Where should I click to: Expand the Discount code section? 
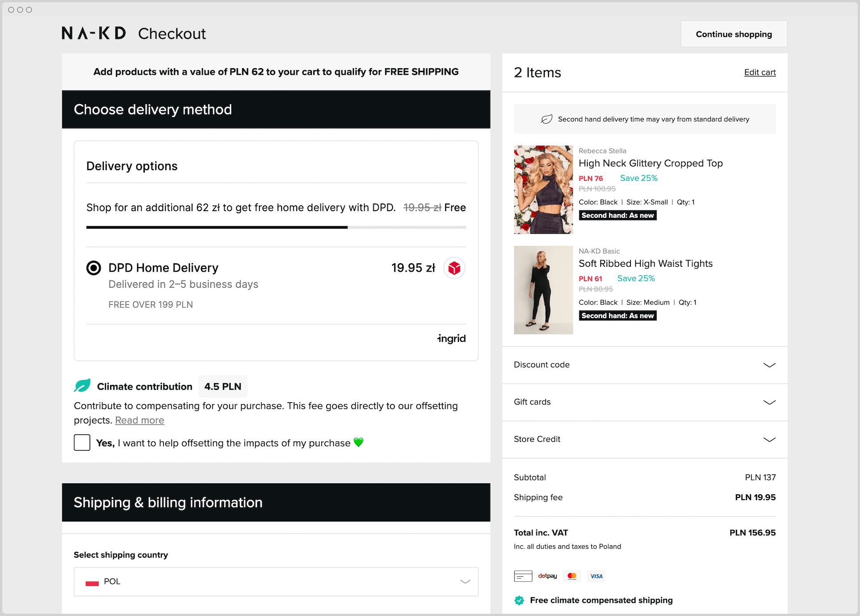(645, 365)
